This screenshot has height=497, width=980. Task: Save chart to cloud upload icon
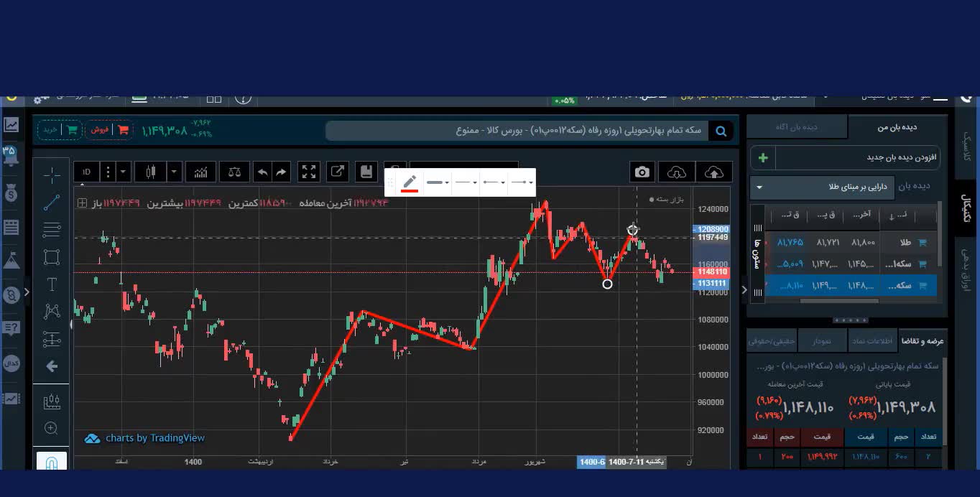click(713, 172)
